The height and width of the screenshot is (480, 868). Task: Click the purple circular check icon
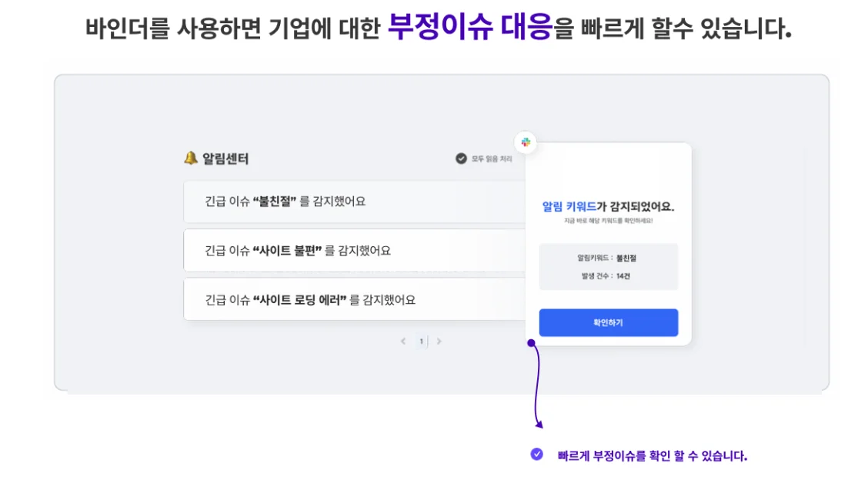(x=536, y=454)
